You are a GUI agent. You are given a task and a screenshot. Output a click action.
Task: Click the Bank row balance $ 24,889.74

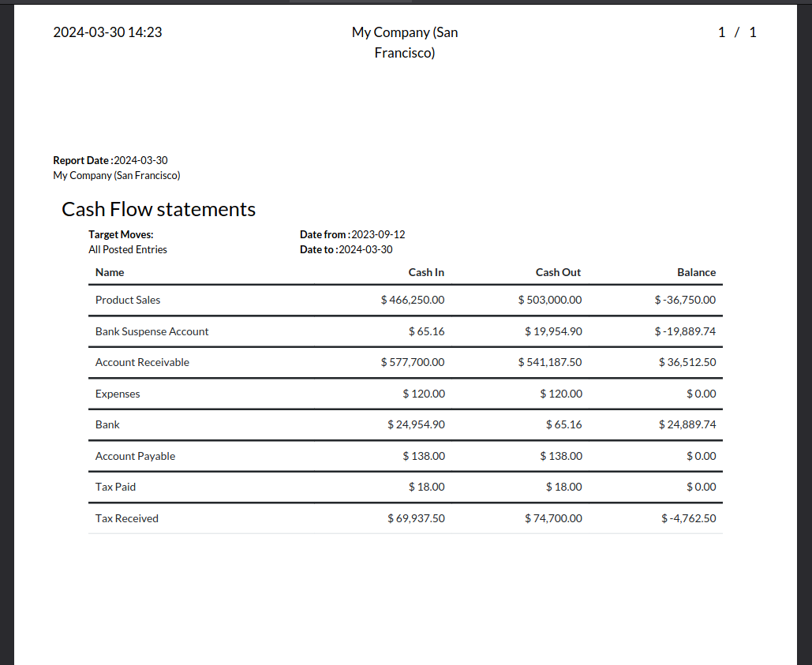click(x=687, y=424)
